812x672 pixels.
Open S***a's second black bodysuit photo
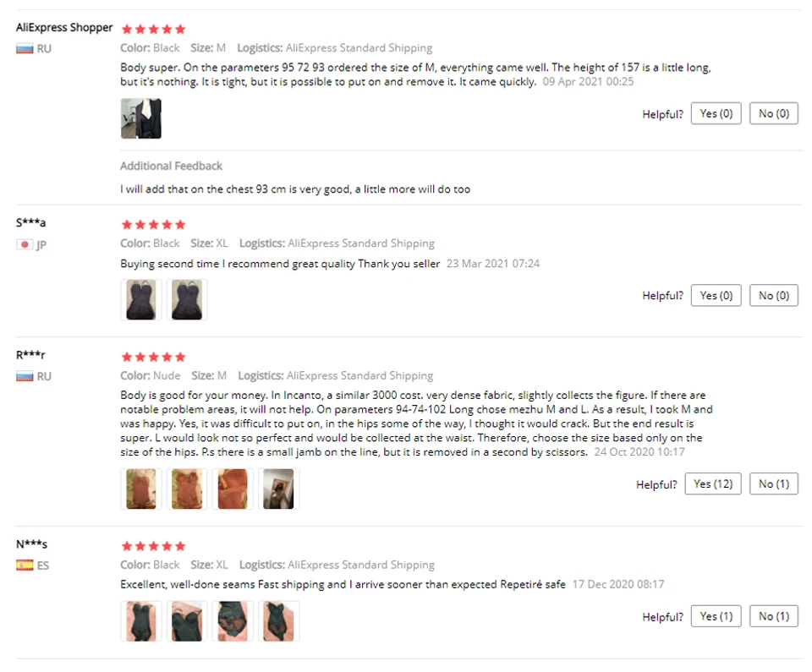point(186,300)
